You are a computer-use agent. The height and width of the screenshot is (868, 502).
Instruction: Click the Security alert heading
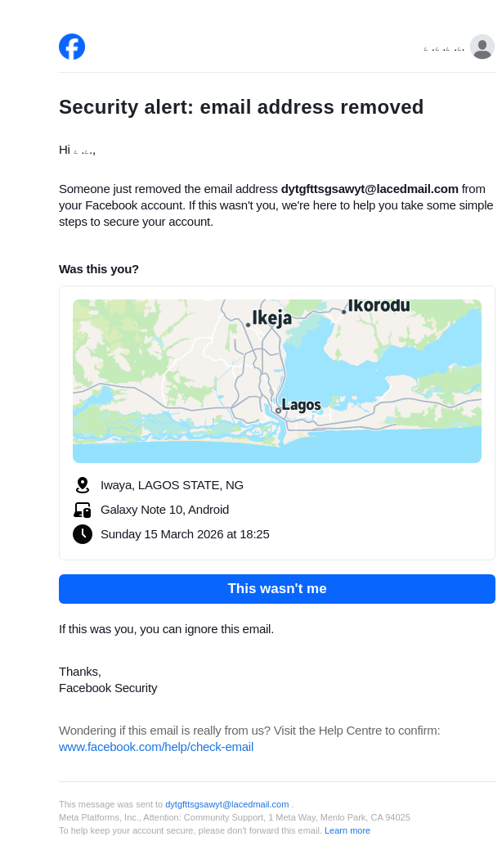click(241, 107)
